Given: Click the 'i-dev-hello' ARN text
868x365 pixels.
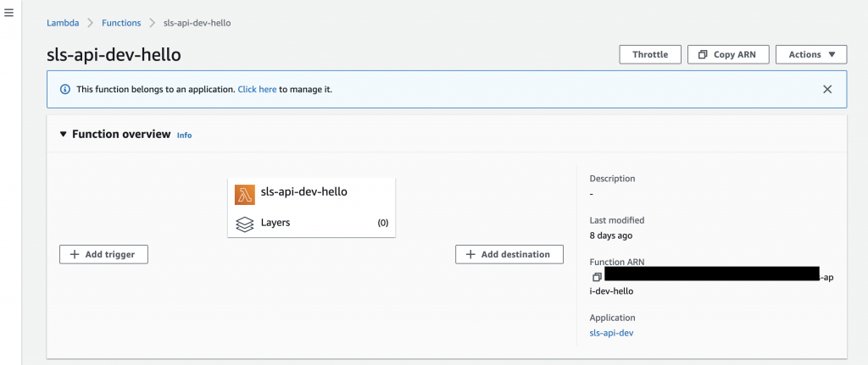Looking at the screenshot, I should coord(611,291).
